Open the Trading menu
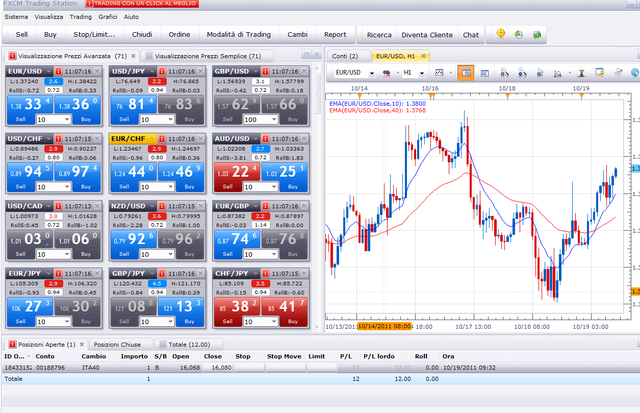This screenshot has height=413, width=640. click(x=80, y=17)
